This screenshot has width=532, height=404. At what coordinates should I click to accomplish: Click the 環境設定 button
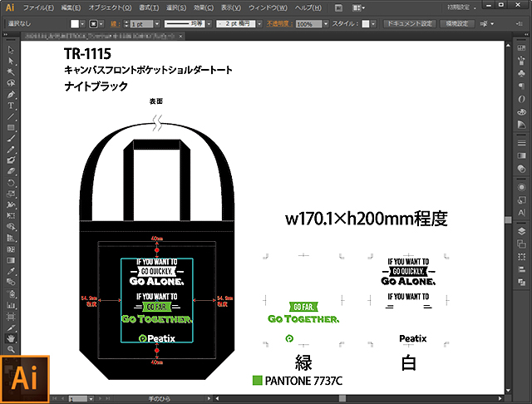[457, 24]
